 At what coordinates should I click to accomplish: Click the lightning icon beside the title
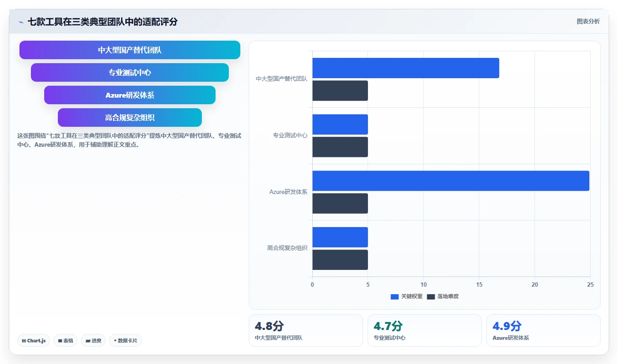pyautogui.click(x=21, y=22)
